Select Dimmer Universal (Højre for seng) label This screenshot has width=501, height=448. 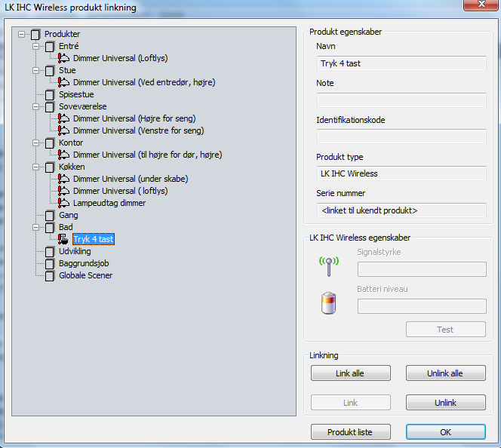pos(134,118)
